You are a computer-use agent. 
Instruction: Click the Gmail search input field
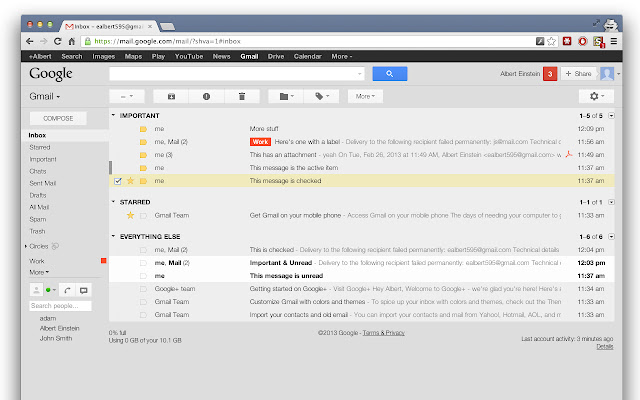(237, 74)
